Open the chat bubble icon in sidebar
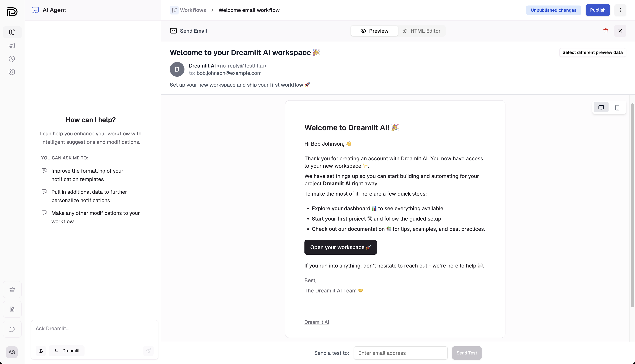Screen dimensions: 635x364 click(x=12, y=329)
